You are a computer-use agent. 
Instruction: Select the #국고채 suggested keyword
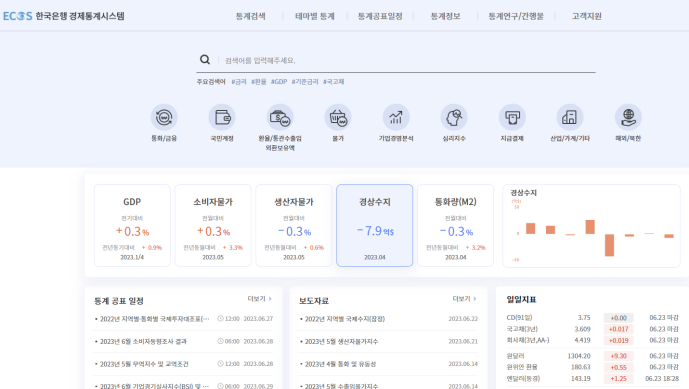(334, 82)
